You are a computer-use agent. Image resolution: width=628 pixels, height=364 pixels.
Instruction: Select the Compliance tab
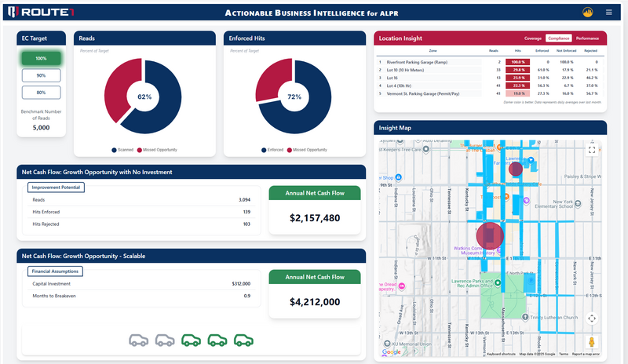[x=559, y=38]
